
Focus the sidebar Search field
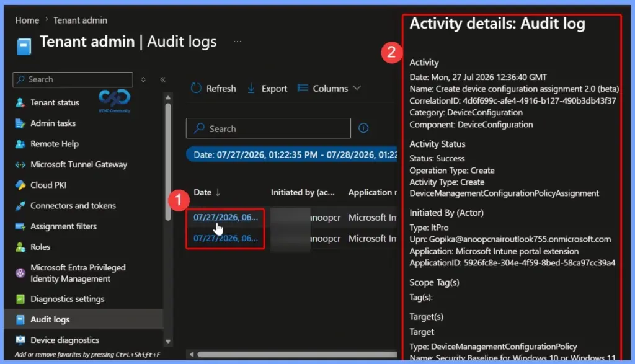[73, 80]
